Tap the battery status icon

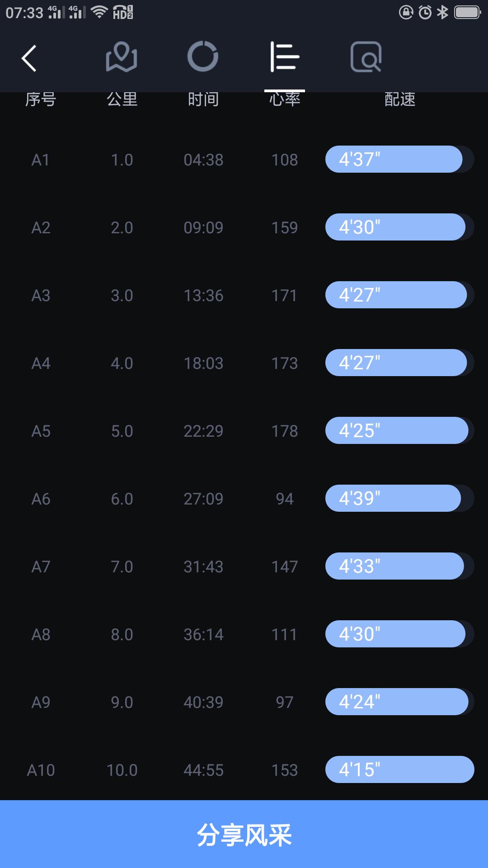coord(467,12)
